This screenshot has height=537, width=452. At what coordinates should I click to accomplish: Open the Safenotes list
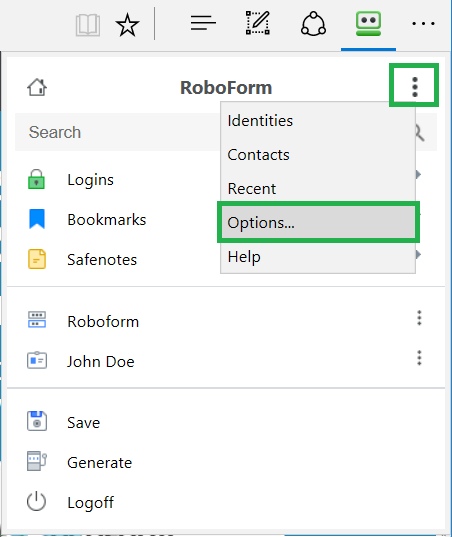[x=102, y=260]
